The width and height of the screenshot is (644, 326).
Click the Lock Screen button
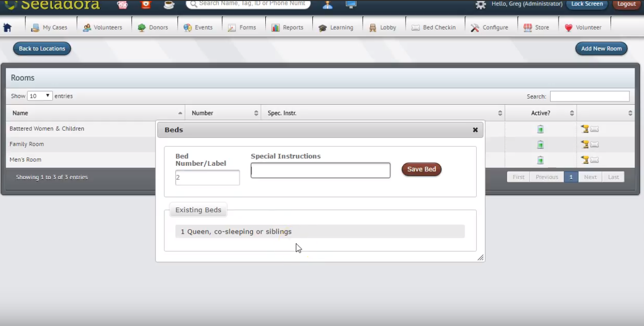coord(587,4)
